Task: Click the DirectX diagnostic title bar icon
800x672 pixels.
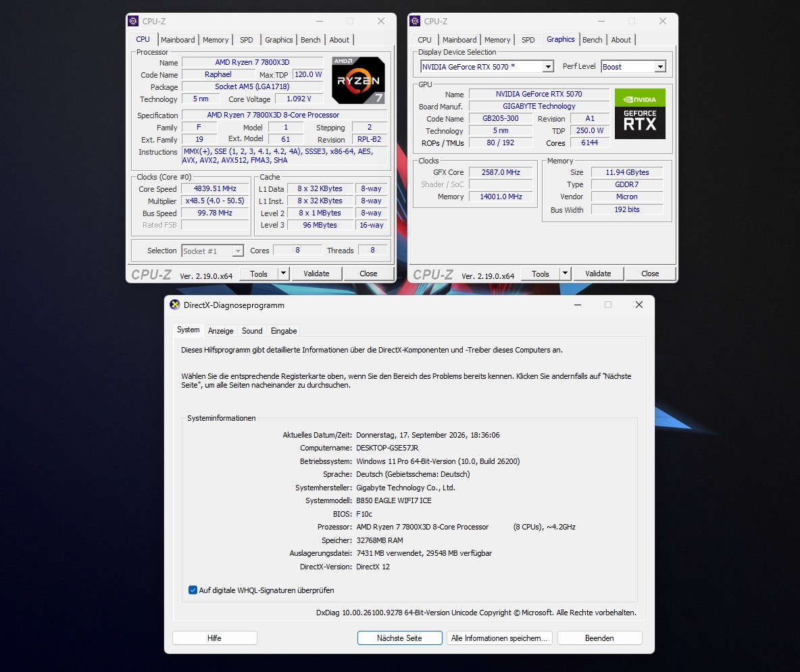Action: (x=175, y=305)
